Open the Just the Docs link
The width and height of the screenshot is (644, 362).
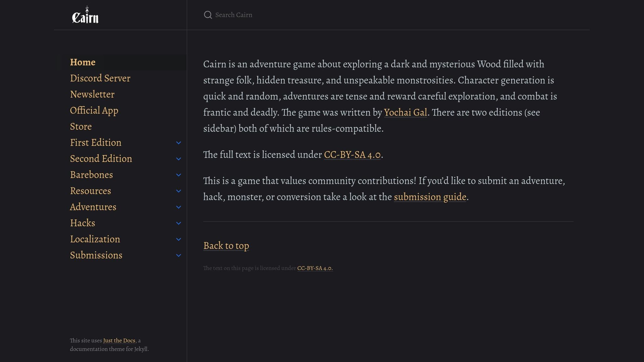click(x=119, y=341)
